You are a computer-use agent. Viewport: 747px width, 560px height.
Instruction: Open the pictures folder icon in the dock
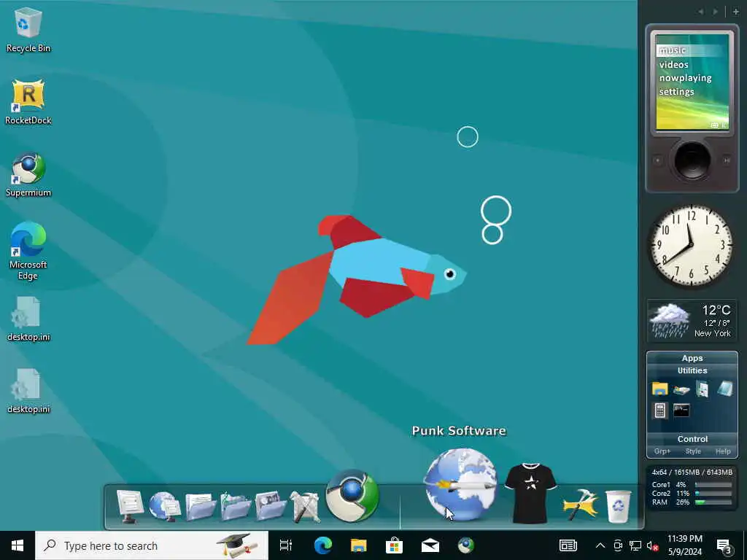(x=270, y=506)
